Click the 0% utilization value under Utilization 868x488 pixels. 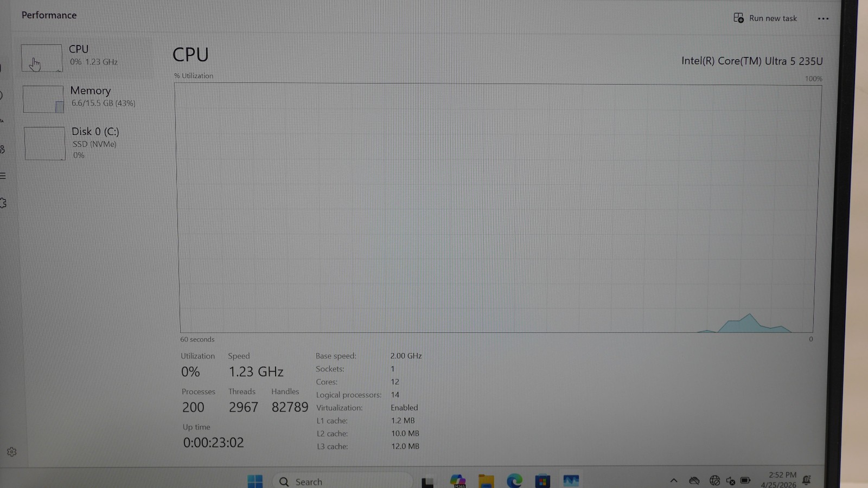(190, 371)
